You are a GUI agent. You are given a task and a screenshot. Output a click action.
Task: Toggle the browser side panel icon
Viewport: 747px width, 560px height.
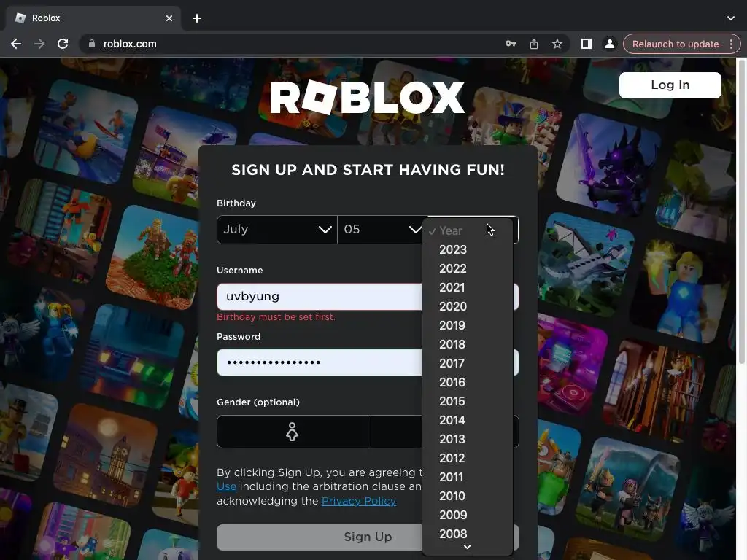pyautogui.click(x=586, y=44)
